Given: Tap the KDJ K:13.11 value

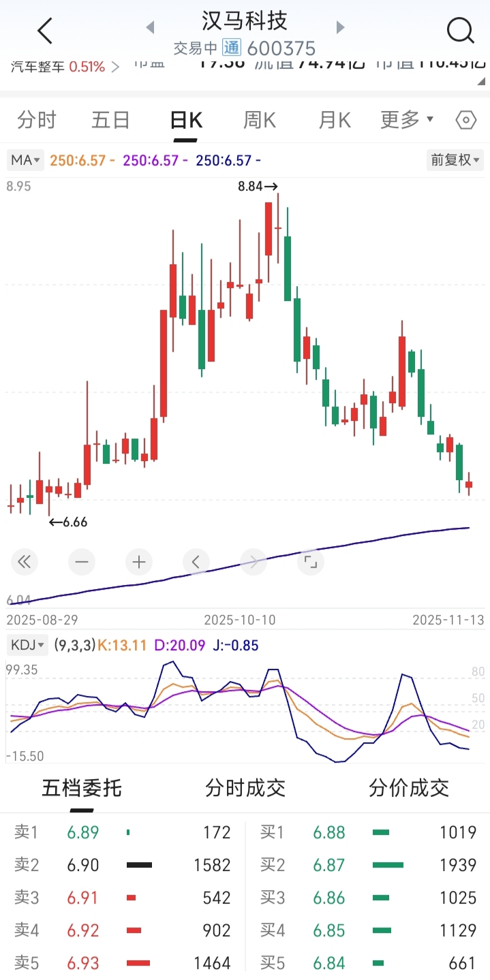Looking at the screenshot, I should 123,645.
